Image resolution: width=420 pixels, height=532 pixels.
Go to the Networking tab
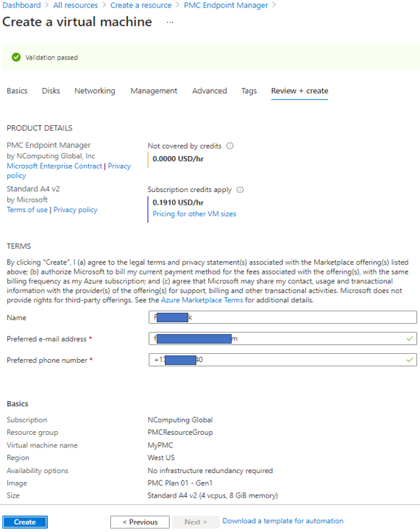[95, 91]
